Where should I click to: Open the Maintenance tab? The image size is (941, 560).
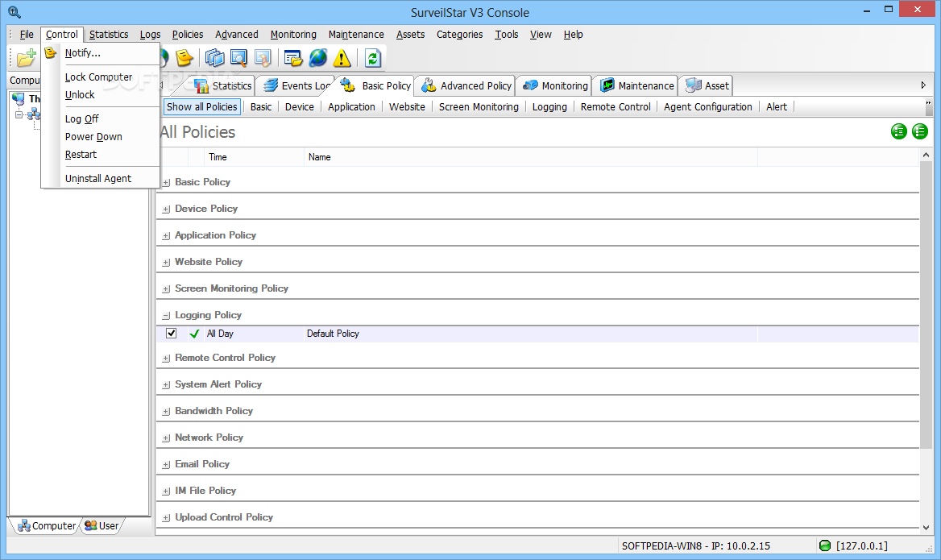pos(636,86)
